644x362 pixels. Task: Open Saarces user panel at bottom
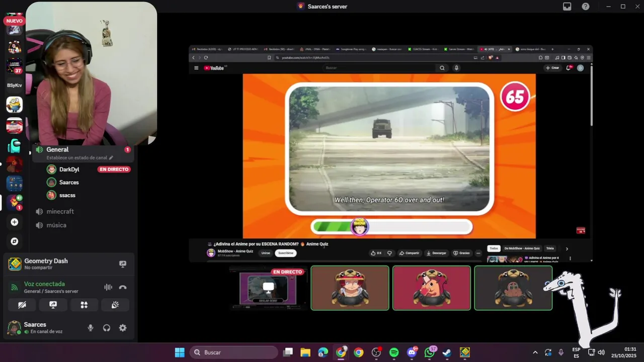click(43, 328)
